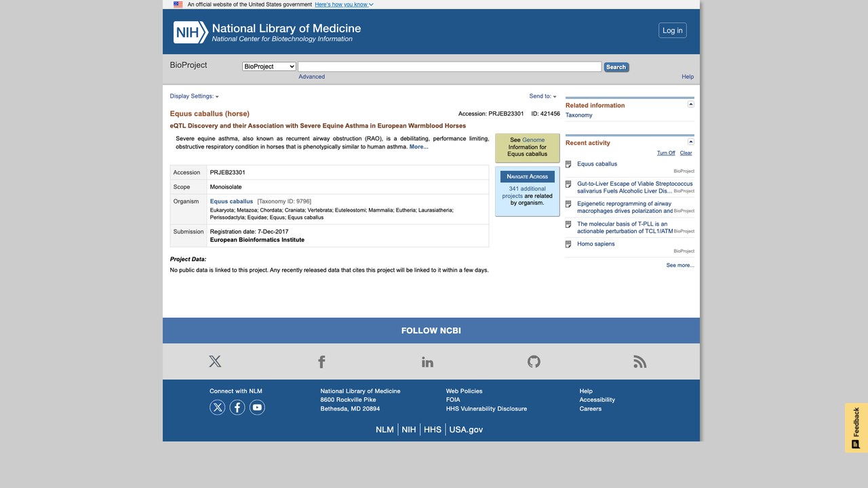Screen dimensions: 868x488
Task: Collapse the Related information panel
Action: point(691,104)
